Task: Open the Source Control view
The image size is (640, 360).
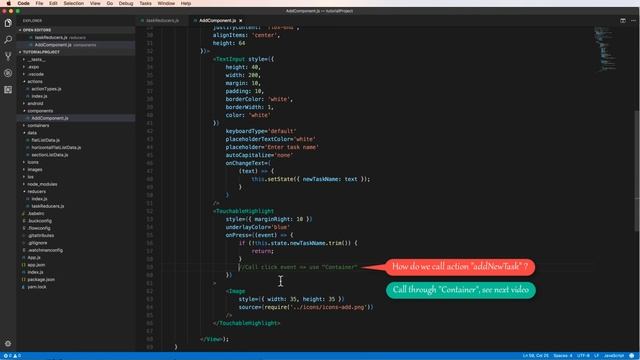Action: 8,56
